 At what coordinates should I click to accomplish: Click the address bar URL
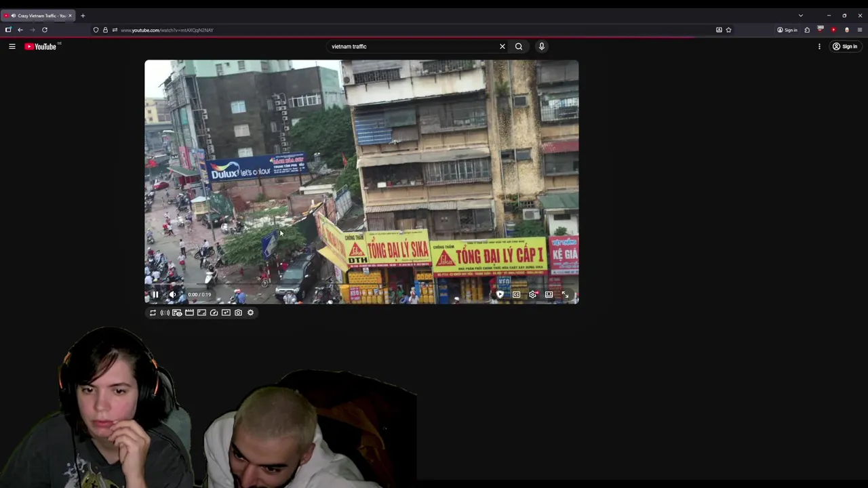(167, 30)
